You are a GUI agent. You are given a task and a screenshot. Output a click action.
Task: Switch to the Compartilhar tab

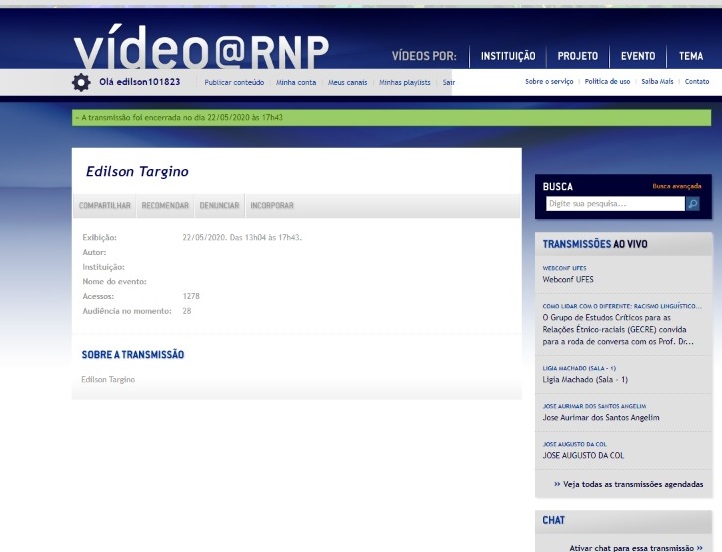[105, 206]
